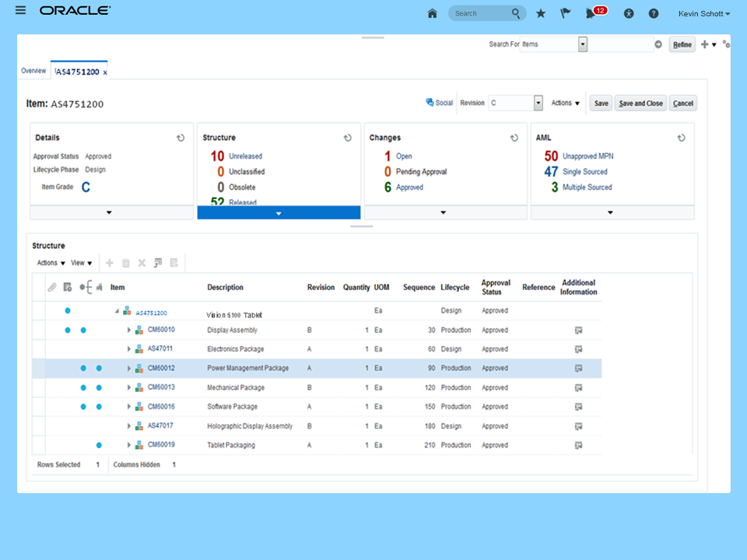Click the attachments paperclip column icon
This screenshot has height=560, width=747.
pos(52,287)
